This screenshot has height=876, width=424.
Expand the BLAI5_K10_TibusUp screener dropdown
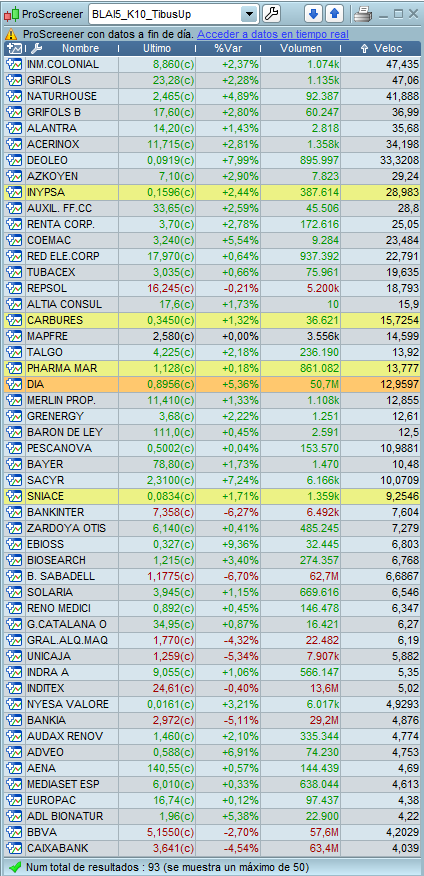click(250, 13)
